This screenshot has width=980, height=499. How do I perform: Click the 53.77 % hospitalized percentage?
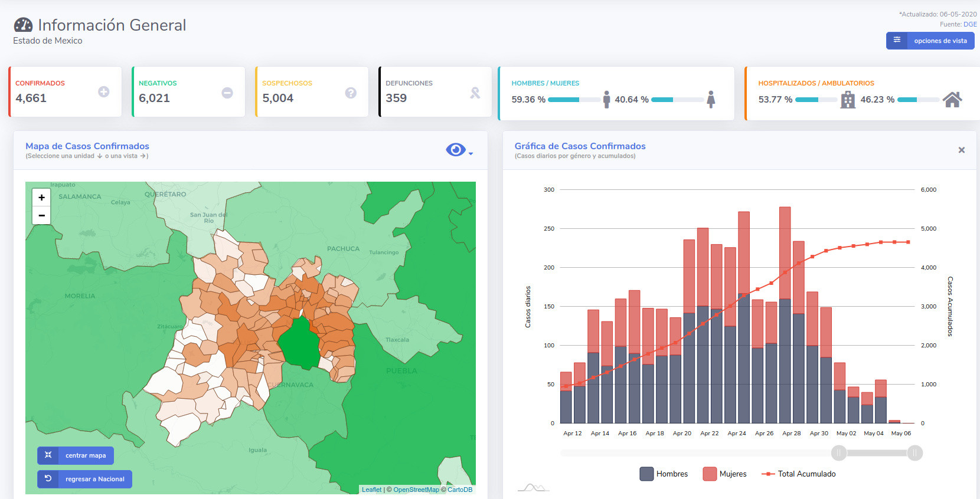(775, 100)
